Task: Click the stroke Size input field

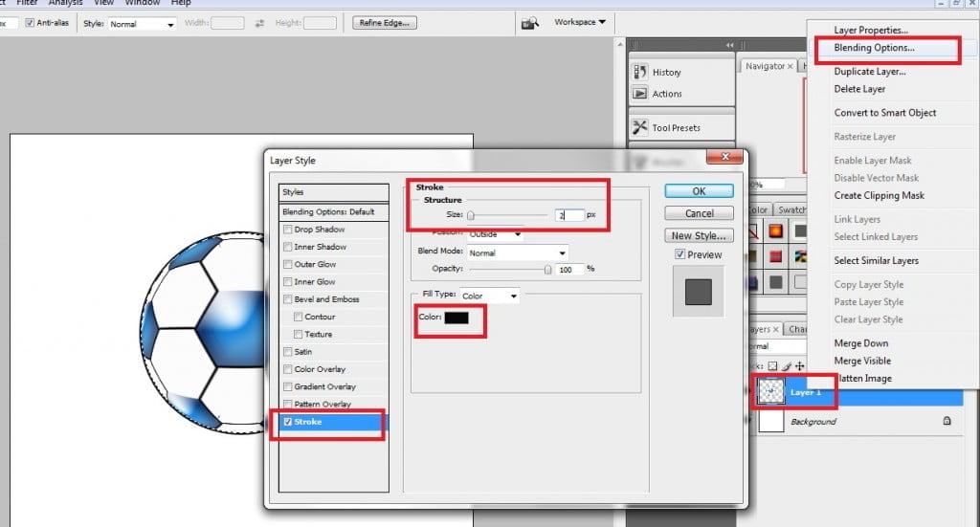Action: point(568,215)
